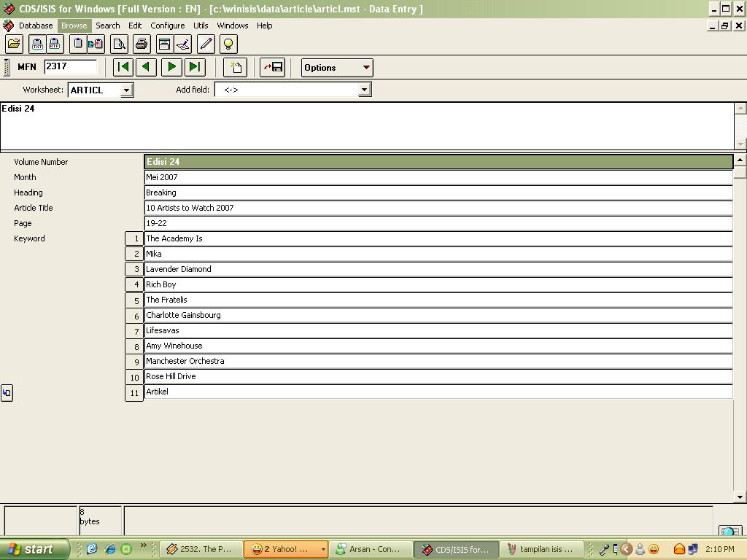
Task: Click the Month field Mei 2007
Action: tap(438, 177)
